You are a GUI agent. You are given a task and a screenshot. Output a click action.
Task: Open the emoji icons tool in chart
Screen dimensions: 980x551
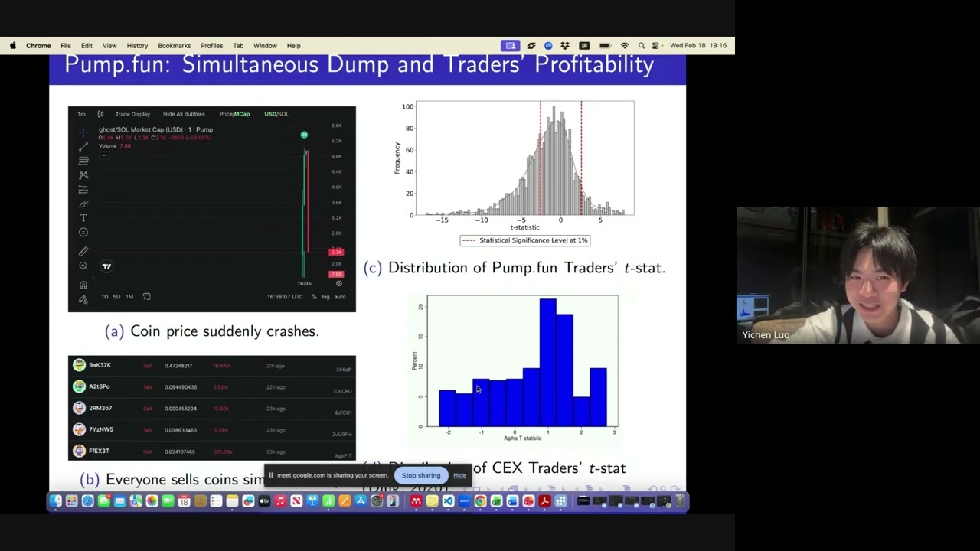pyautogui.click(x=83, y=233)
